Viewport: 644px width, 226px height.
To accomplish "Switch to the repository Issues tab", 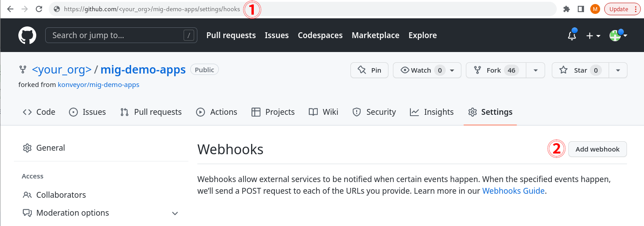I will pos(87,112).
